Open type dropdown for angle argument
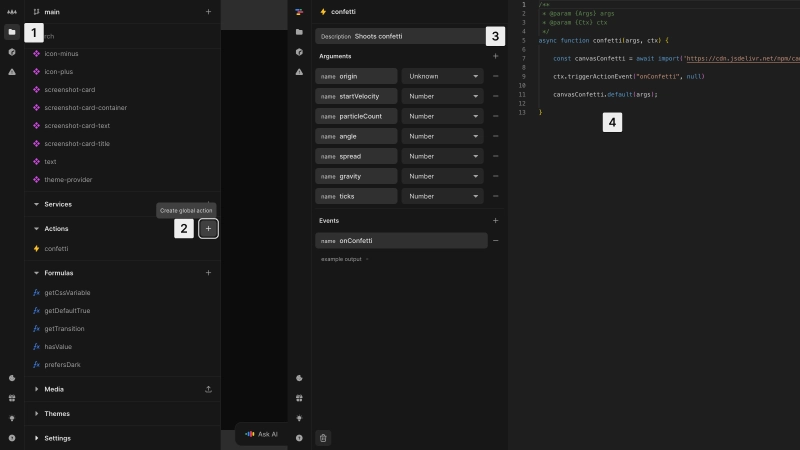Screen dimensions: 800x450 point(442,136)
